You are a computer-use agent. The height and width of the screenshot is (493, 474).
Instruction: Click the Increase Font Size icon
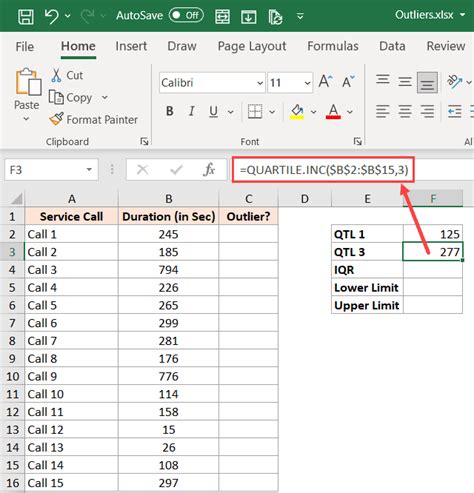tap(326, 82)
